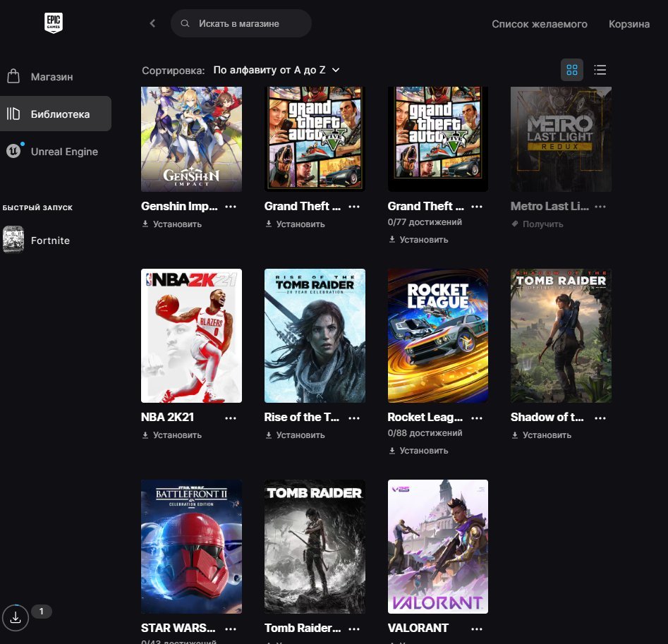Install Rocket League
This screenshot has width=668, height=644.
[x=418, y=450]
